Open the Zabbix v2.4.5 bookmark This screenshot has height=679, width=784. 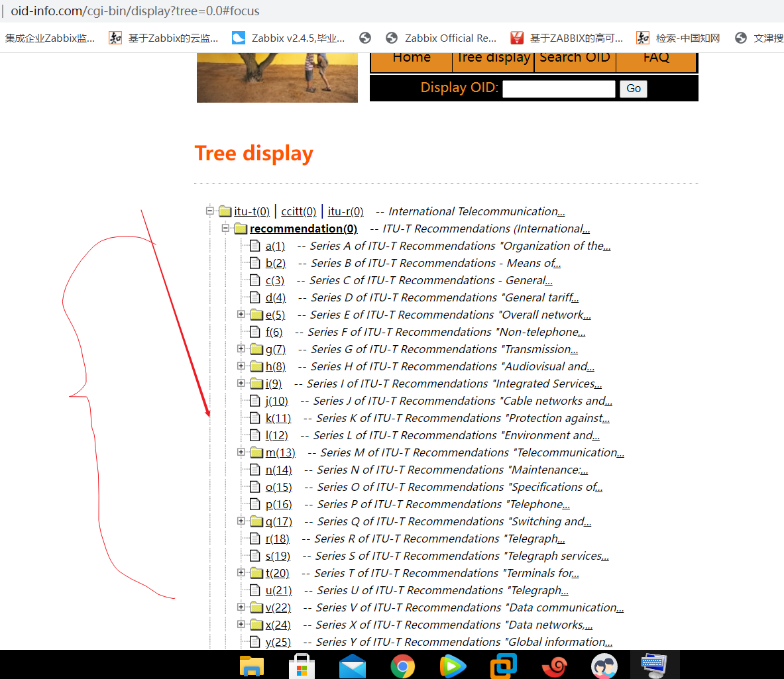point(288,38)
